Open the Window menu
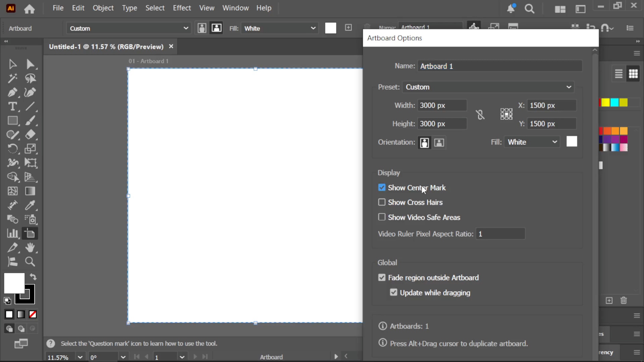This screenshot has height=362, width=644. point(235,8)
